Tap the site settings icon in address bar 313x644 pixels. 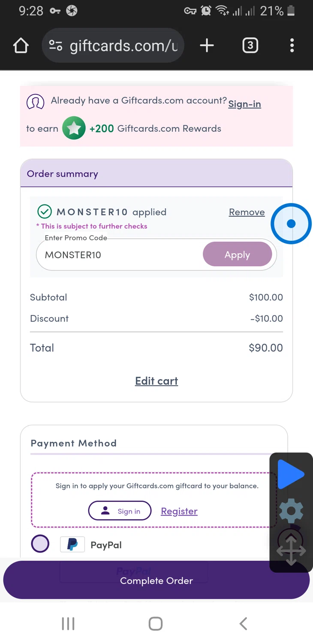(56, 46)
